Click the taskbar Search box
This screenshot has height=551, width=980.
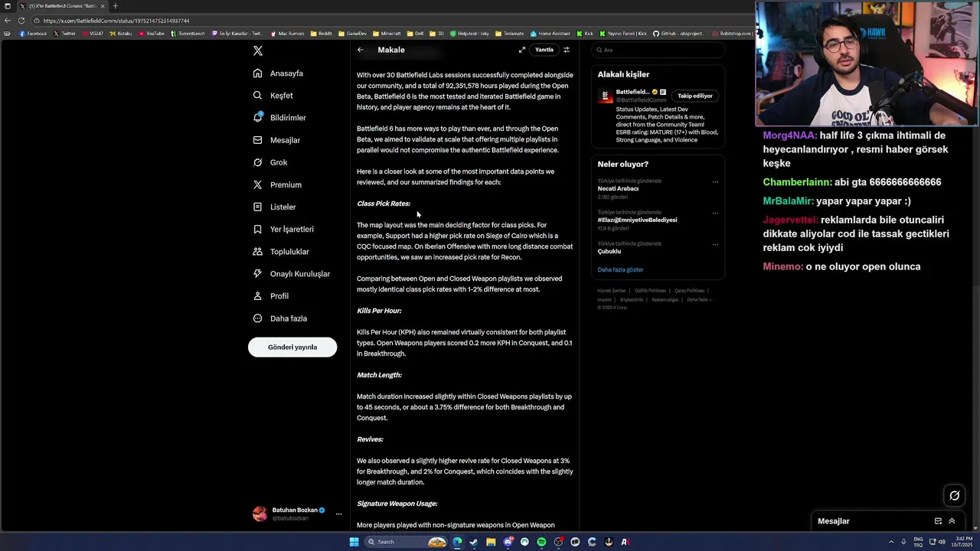406,542
